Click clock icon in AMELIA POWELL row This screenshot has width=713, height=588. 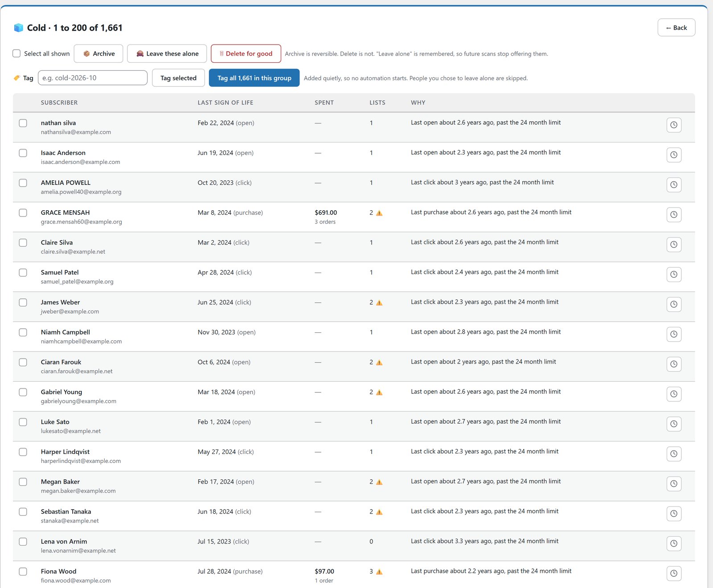(674, 184)
